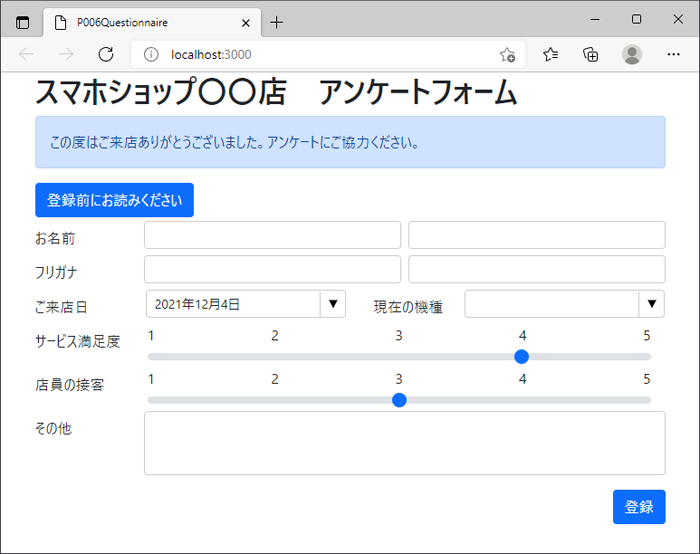The height and width of the screenshot is (554, 700).
Task: Click the 現在の機種 combo box field
Action: 552,304
